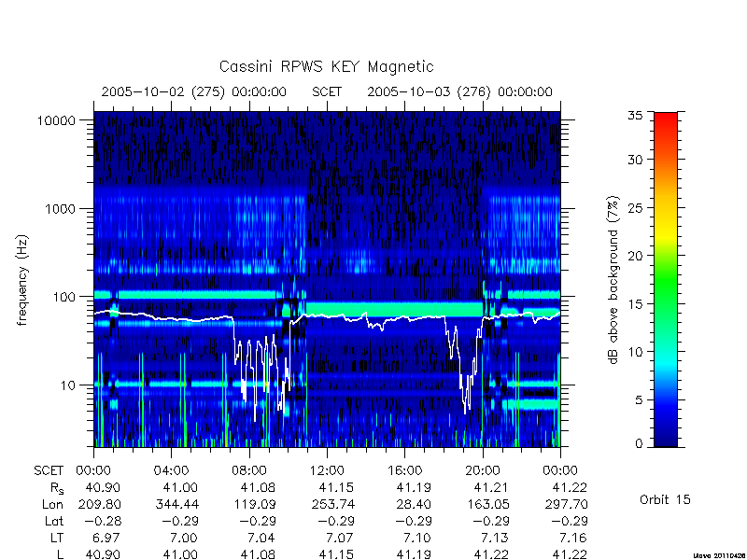Viewport: 747px width, 560px height.
Task: Click the 10000 frequency tick label
Action: 56,120
